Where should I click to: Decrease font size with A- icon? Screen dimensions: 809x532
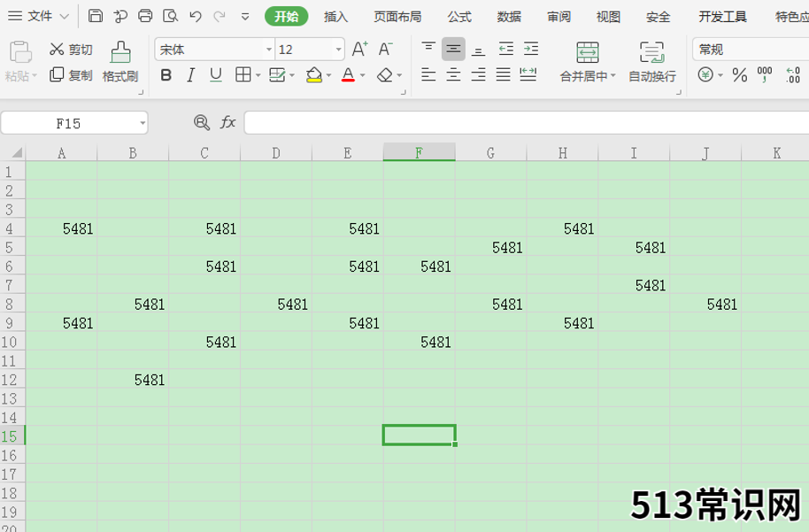(385, 49)
